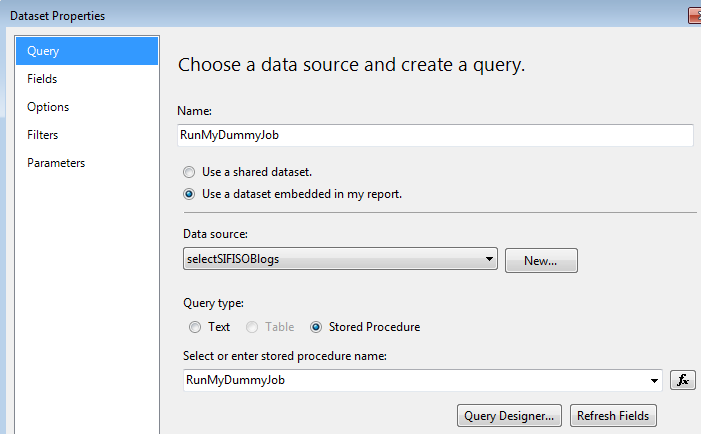The height and width of the screenshot is (434, 701).
Task: Click the Dataset Properties title bar
Action: pos(300,15)
